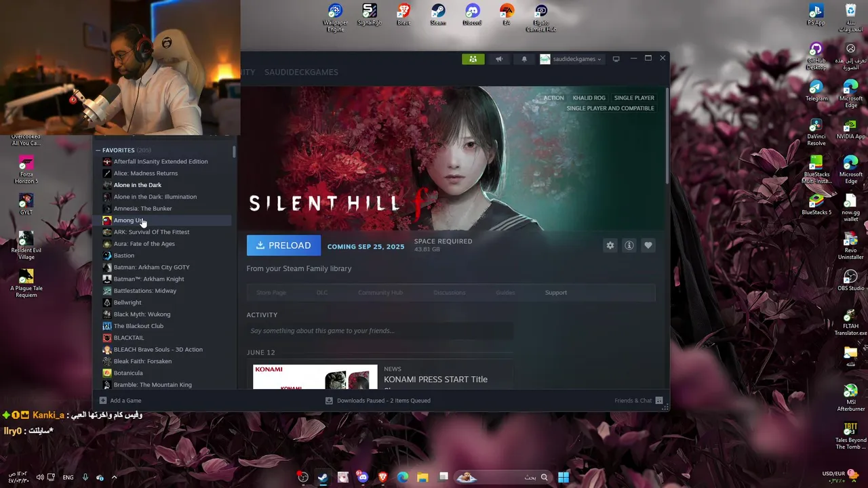Viewport: 868px width, 488px height.
Task: Open Steam desktop shortcut
Action: (438, 15)
